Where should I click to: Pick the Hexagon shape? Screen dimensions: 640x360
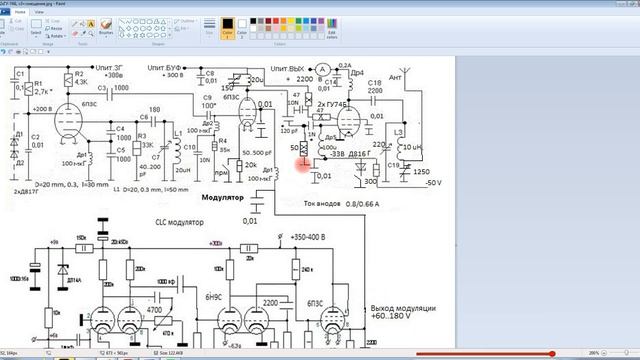tap(142, 29)
